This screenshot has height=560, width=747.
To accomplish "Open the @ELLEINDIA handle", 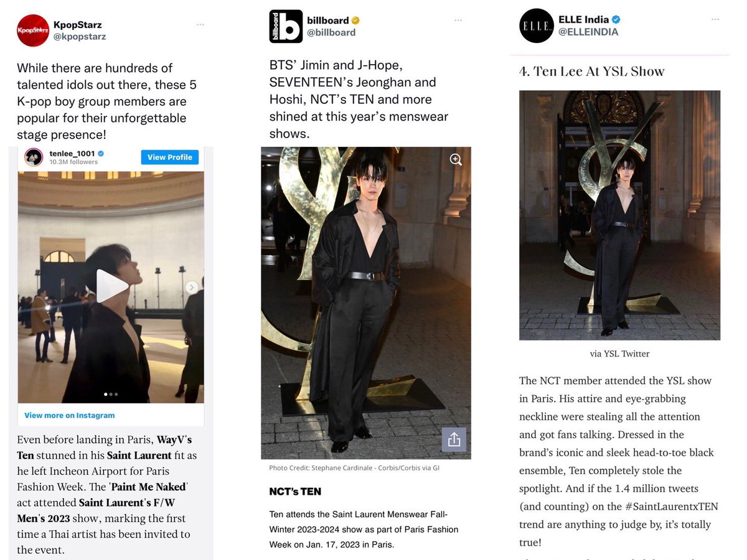I will pyautogui.click(x=588, y=32).
